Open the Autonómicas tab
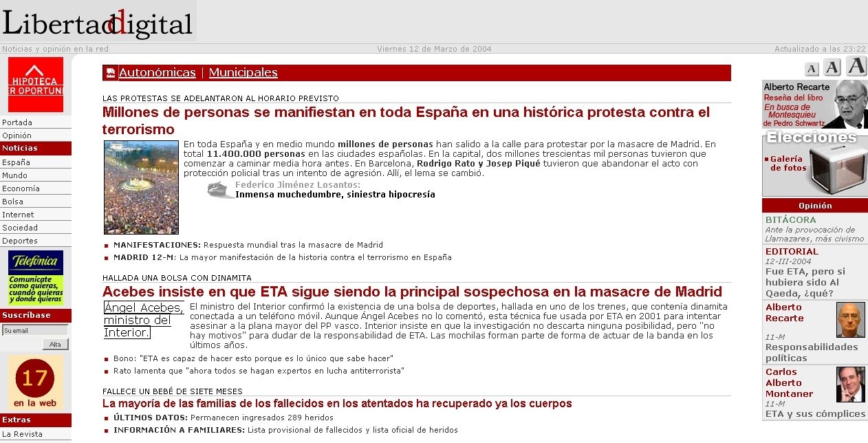The width and height of the screenshot is (868, 443). coord(157,73)
